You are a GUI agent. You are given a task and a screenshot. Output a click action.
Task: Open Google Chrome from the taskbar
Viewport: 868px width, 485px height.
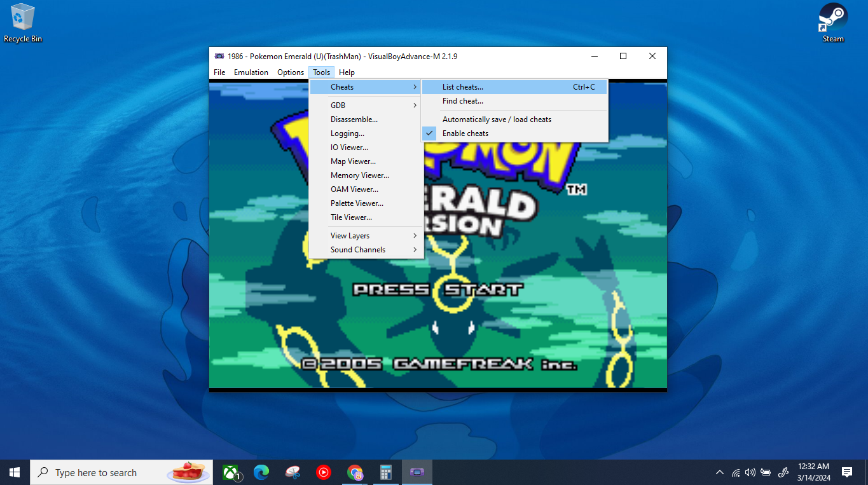[x=355, y=472]
